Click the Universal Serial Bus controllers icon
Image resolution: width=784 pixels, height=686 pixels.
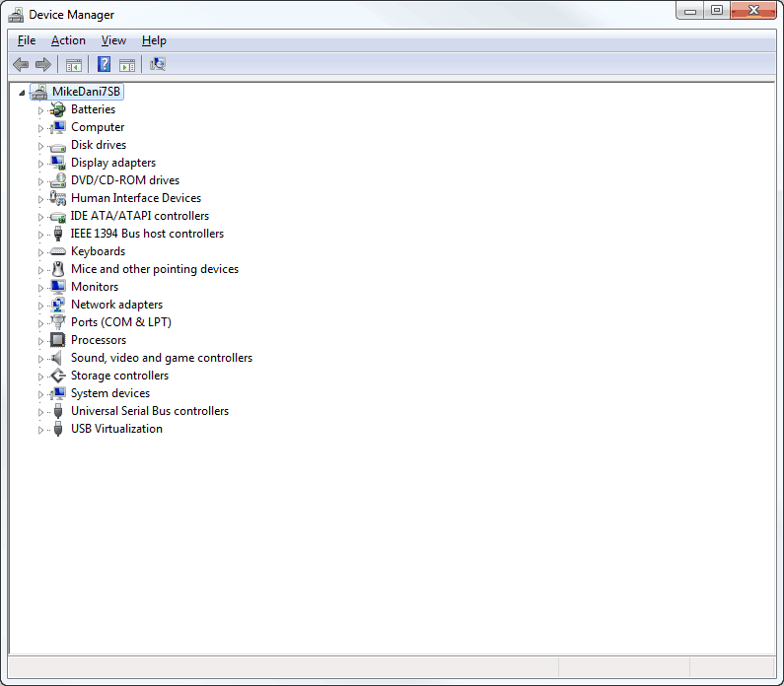58,411
